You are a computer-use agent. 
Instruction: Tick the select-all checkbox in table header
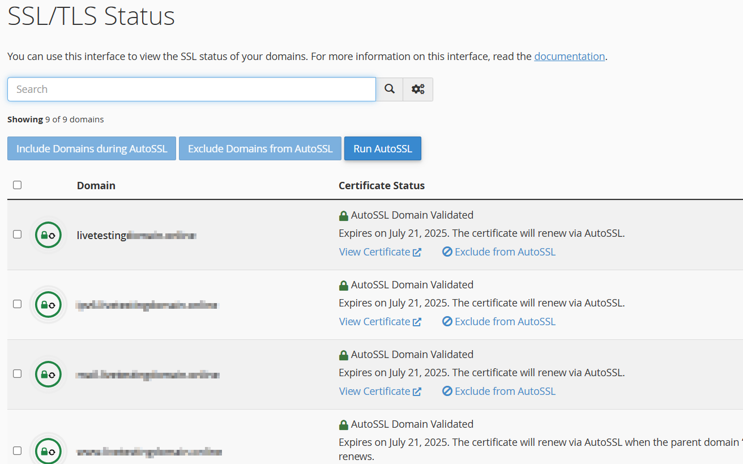[18, 185]
